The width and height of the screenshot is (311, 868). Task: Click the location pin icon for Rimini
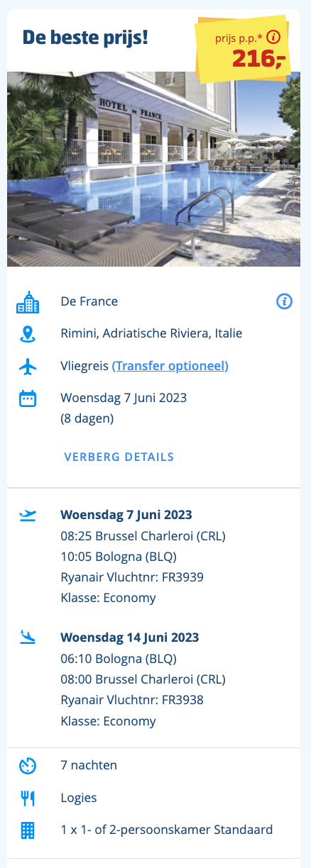coord(28,334)
